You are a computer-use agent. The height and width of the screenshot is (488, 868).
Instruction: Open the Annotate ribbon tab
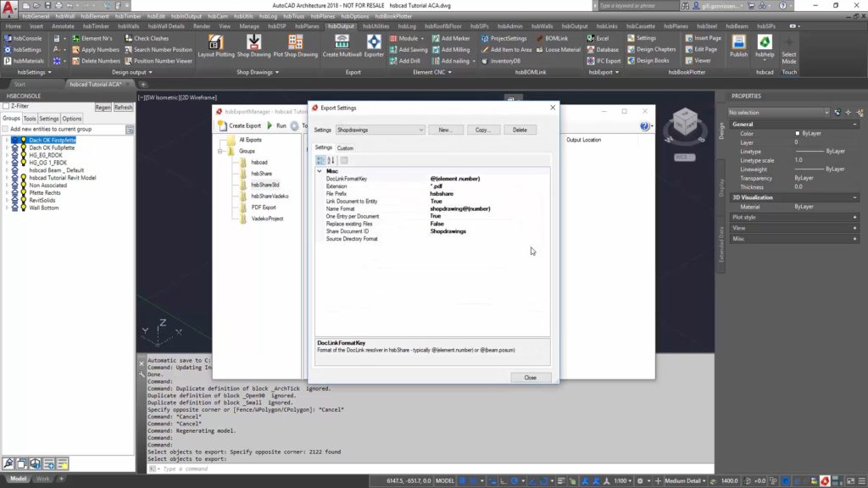coord(63,26)
